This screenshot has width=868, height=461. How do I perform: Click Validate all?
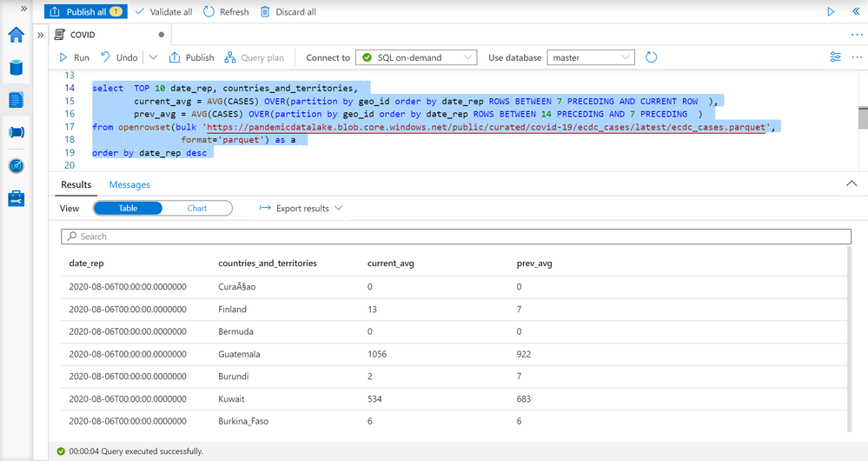click(164, 11)
